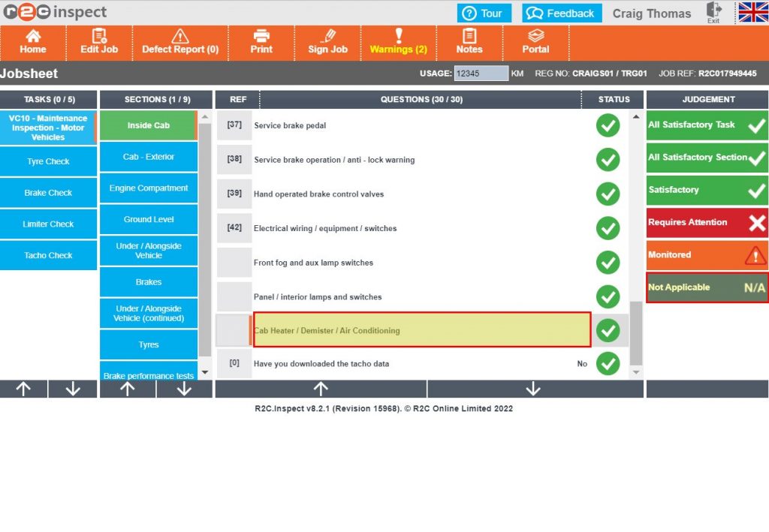This screenshot has width=769, height=532.
Task: Change the No answer on tacho data question
Action: tap(582, 364)
